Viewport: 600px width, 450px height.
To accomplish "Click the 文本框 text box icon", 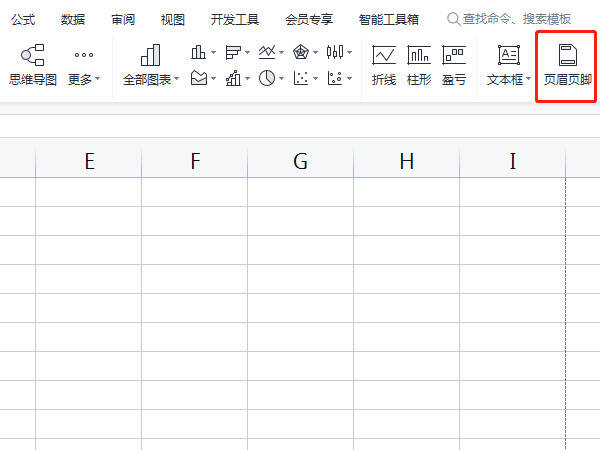I will click(x=509, y=55).
